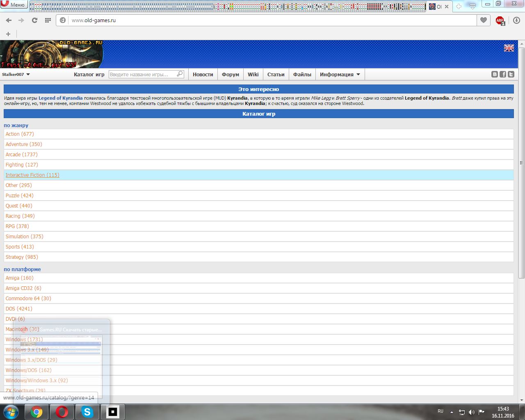525x420 pixels.
Task: Click the address bar showing www.old-games.ru
Action: click(267, 20)
